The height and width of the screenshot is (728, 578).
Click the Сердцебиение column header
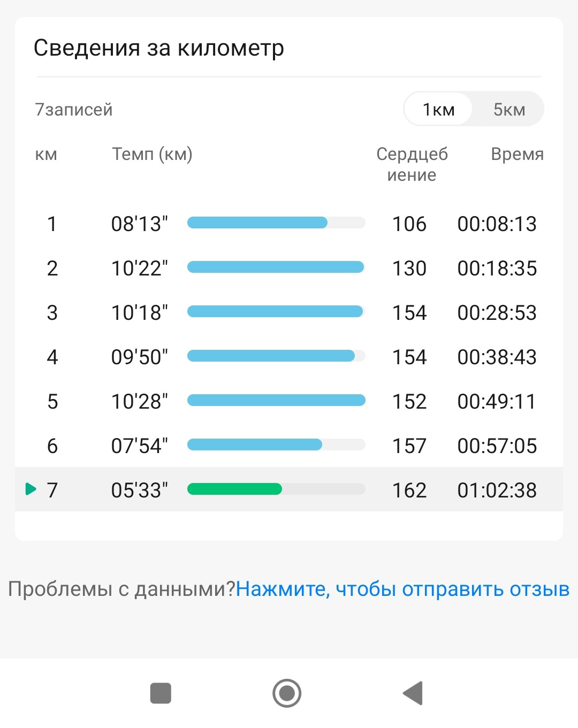[x=412, y=164]
